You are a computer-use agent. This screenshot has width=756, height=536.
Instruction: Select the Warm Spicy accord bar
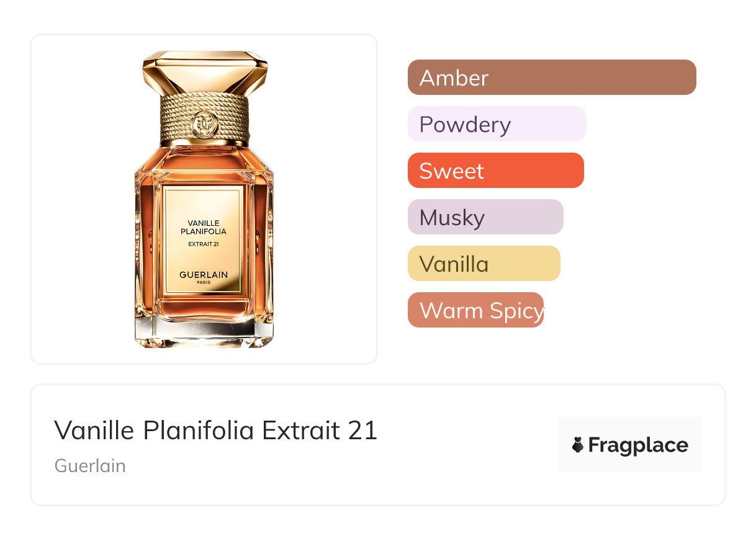[475, 310]
